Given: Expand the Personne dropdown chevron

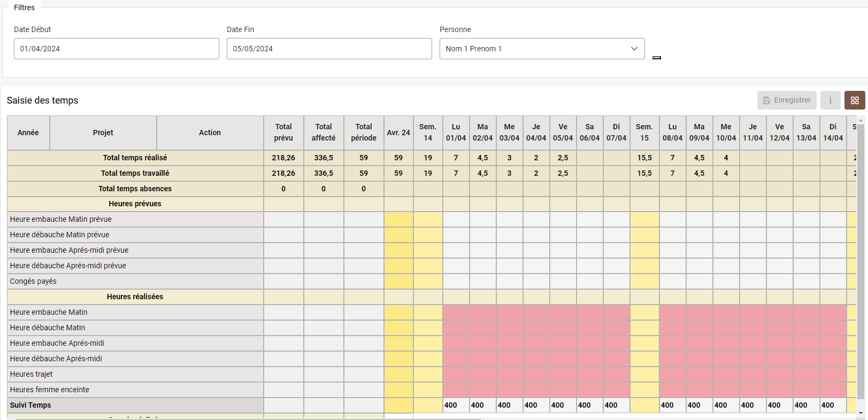Looking at the screenshot, I should (x=634, y=49).
